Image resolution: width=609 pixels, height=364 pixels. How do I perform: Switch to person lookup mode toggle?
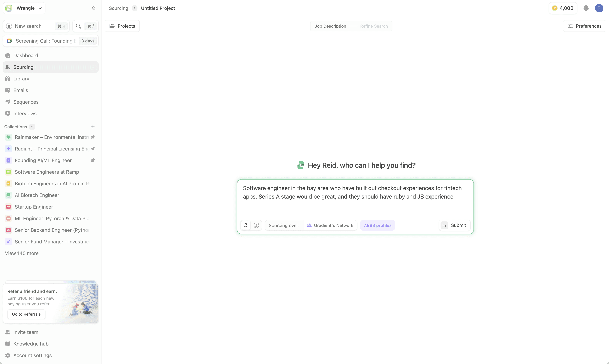256,225
